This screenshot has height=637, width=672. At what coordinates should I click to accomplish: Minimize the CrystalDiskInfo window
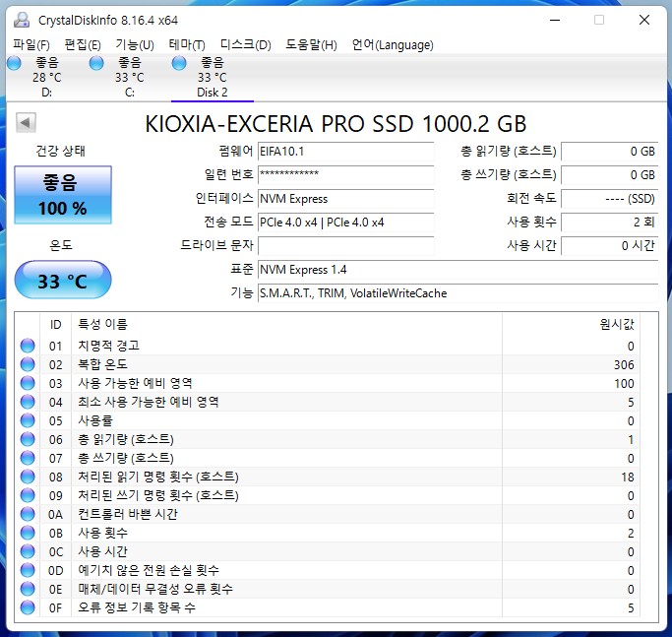(x=555, y=20)
